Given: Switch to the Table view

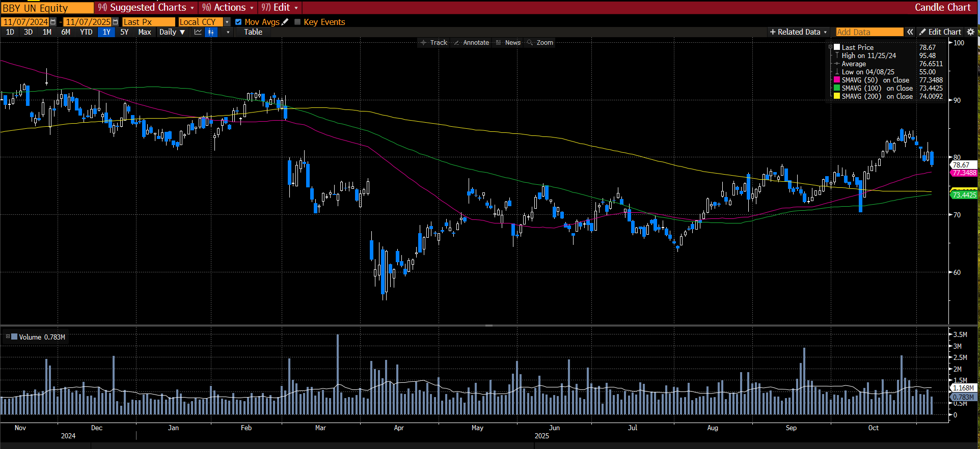Looking at the screenshot, I should tap(253, 32).
